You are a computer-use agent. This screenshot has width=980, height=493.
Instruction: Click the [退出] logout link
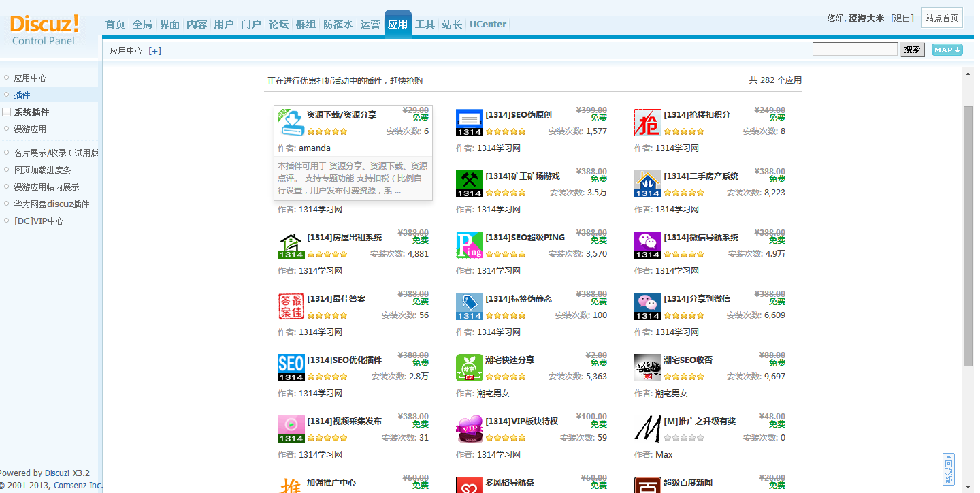(x=901, y=18)
